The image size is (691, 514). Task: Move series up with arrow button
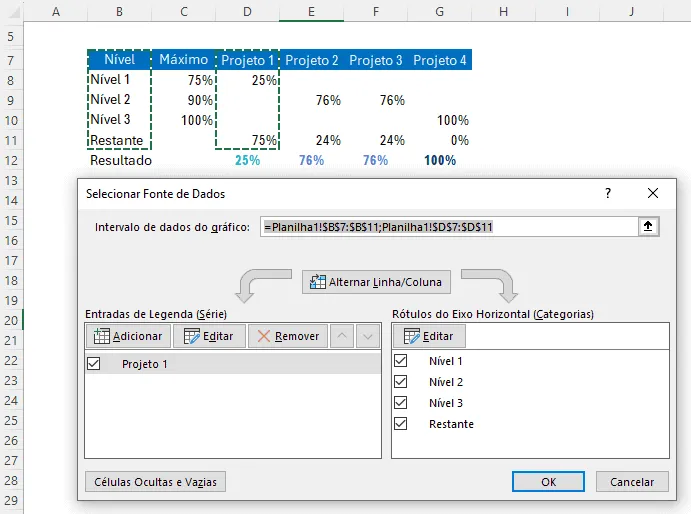(342, 336)
